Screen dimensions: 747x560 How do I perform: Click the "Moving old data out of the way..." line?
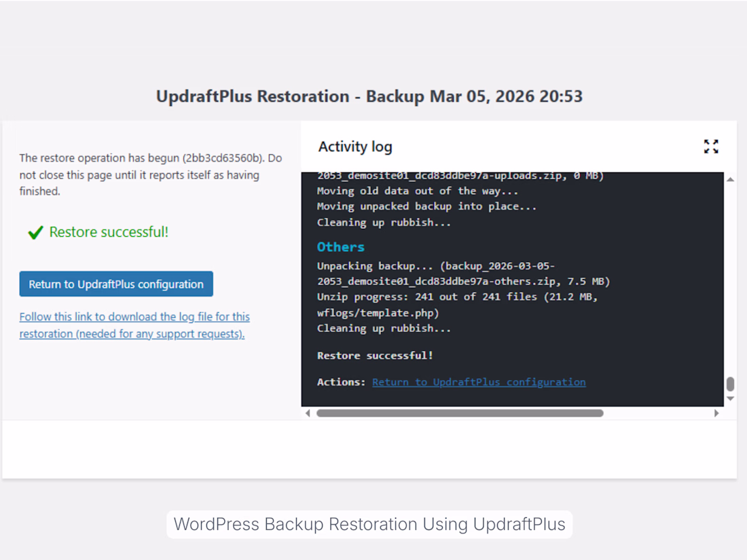(418, 191)
